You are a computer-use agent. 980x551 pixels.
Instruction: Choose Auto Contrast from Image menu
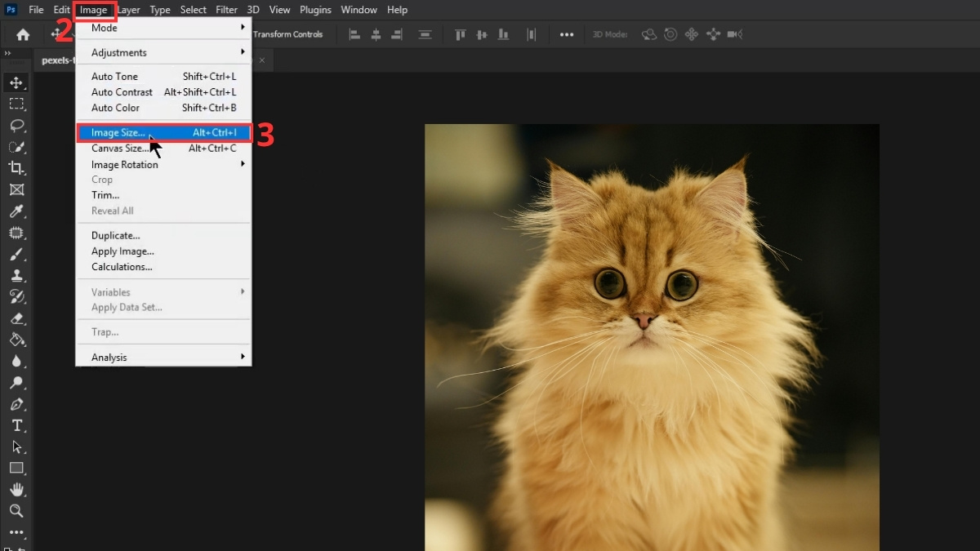pos(163,92)
